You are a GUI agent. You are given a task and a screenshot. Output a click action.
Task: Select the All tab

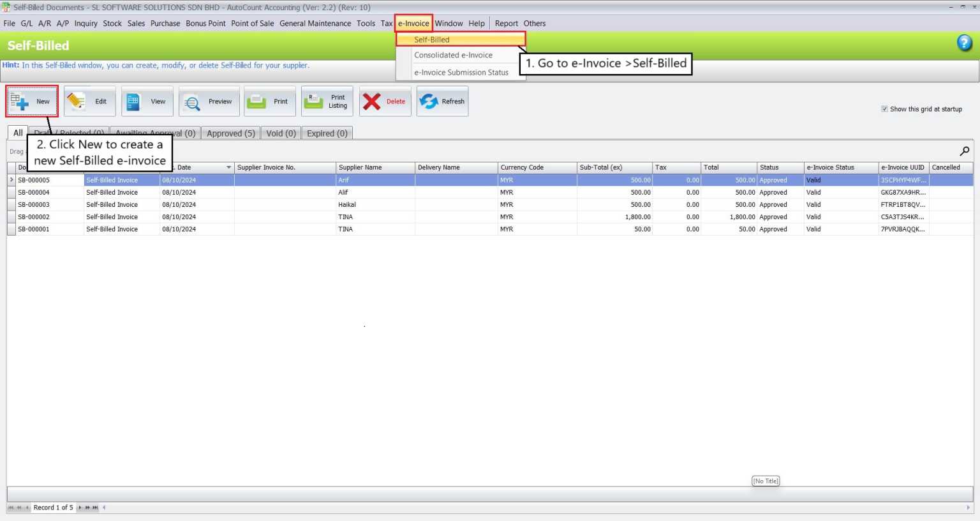coord(18,133)
